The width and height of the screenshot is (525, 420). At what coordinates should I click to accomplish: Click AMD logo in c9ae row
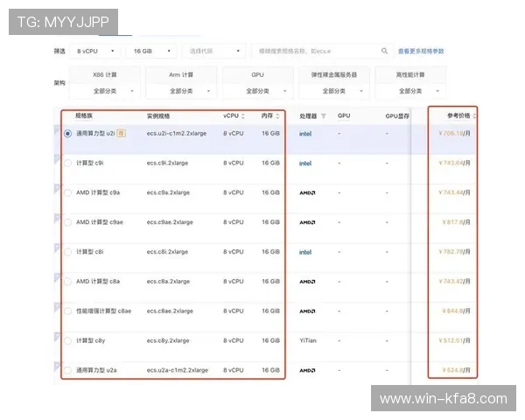click(307, 222)
